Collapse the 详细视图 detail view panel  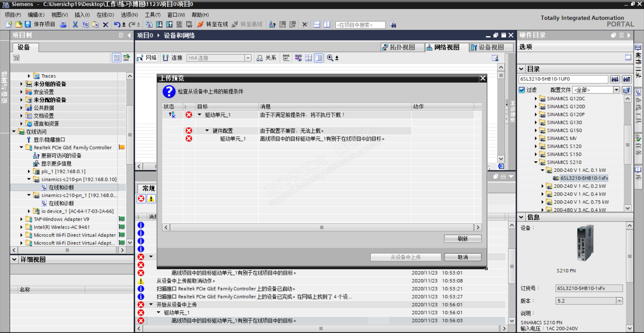click(x=14, y=259)
